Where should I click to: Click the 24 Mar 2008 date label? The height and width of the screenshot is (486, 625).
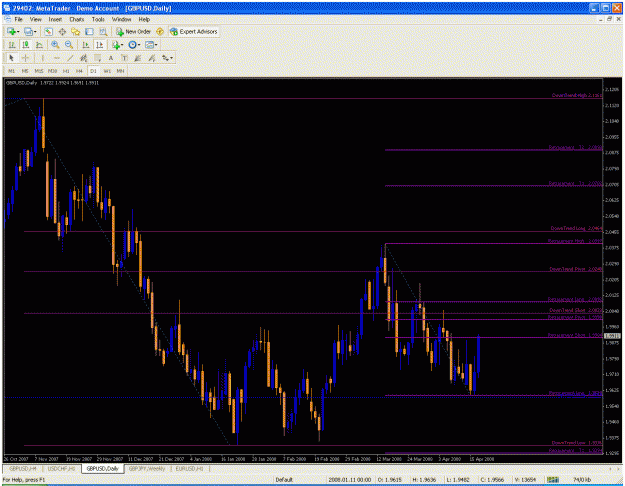(420, 459)
